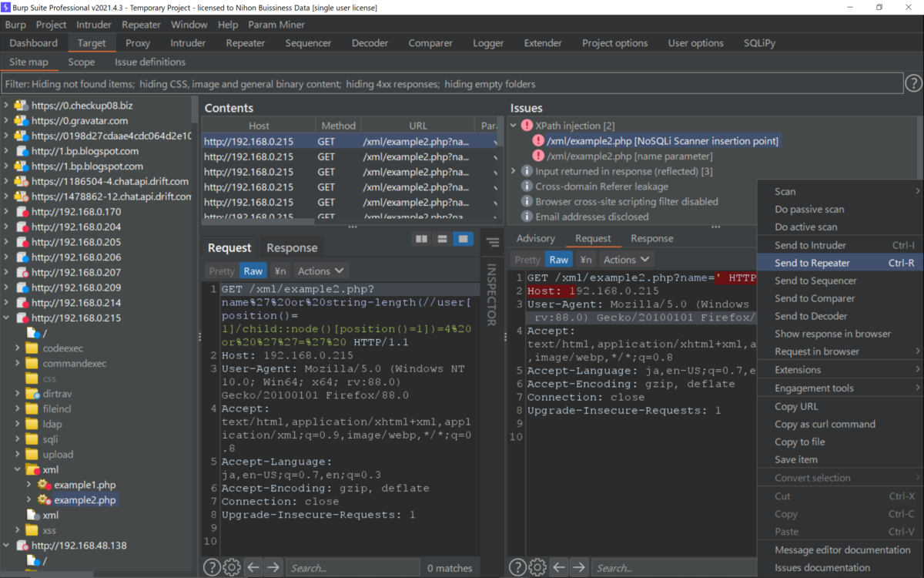Click example1.php gear icon in site map
The height and width of the screenshot is (578, 924).
coord(44,485)
